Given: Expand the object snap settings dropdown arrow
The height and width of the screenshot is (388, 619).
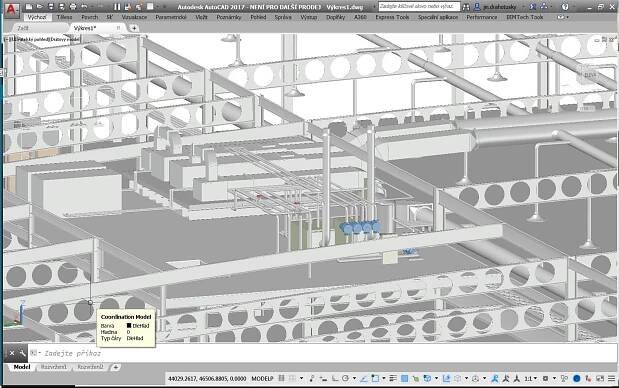Looking at the screenshot, I should point(383,379).
